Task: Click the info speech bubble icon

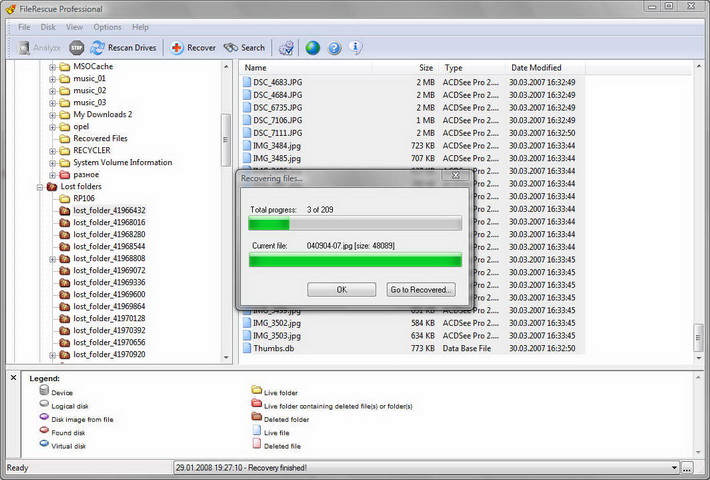Action: [x=355, y=47]
